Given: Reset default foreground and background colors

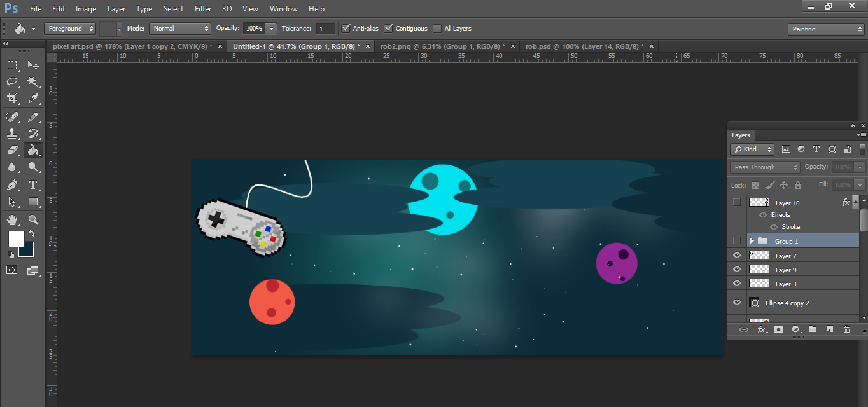Looking at the screenshot, I should tap(10, 255).
